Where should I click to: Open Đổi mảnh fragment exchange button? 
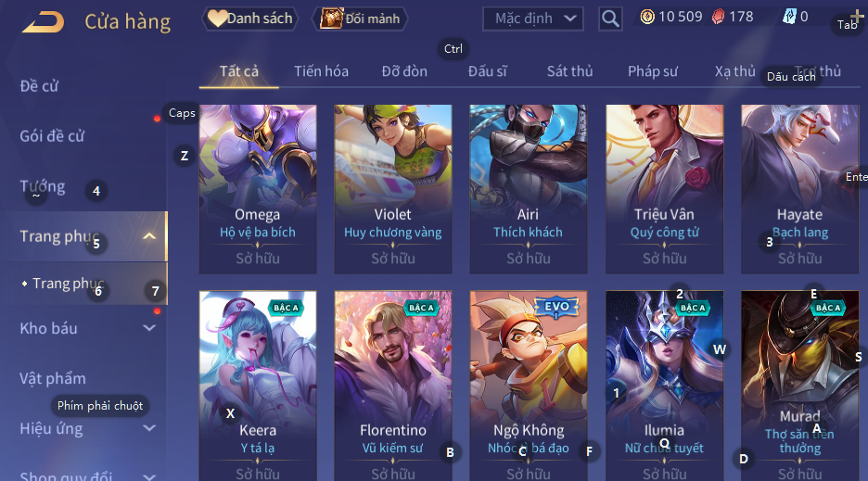360,19
